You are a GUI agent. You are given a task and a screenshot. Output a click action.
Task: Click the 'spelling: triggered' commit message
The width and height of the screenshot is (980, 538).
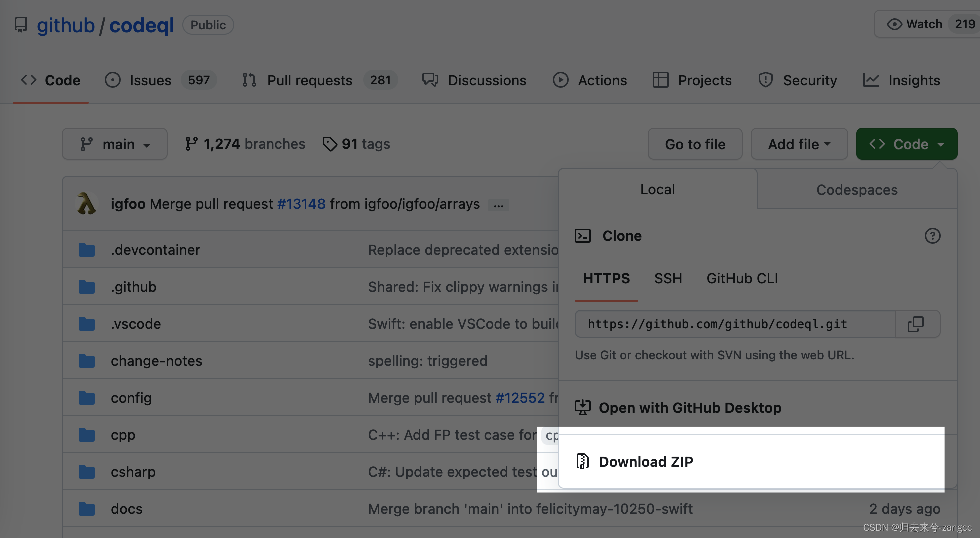coord(427,361)
